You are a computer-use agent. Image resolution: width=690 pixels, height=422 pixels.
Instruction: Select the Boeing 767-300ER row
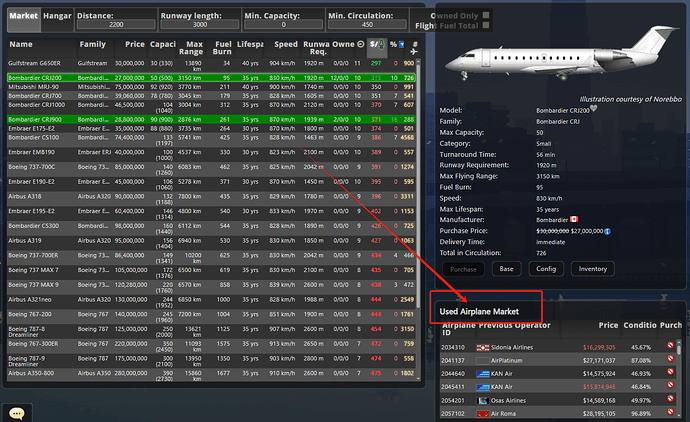211,346
